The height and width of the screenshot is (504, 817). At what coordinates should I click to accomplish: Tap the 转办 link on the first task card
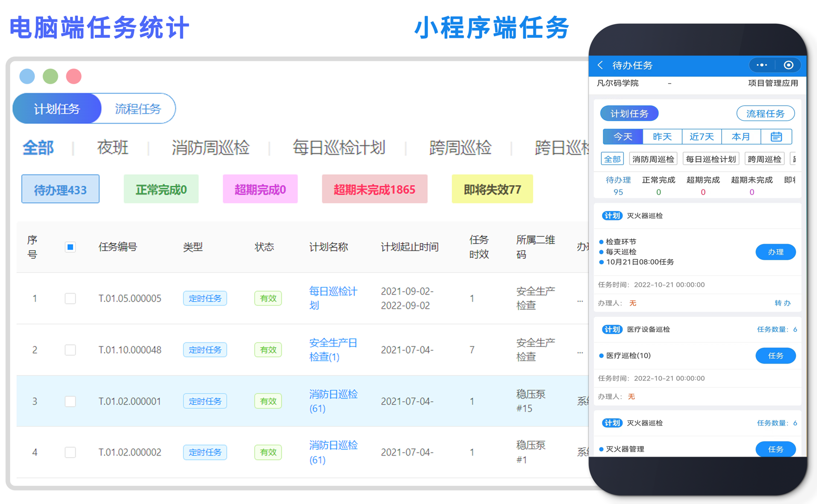pyautogui.click(x=783, y=303)
